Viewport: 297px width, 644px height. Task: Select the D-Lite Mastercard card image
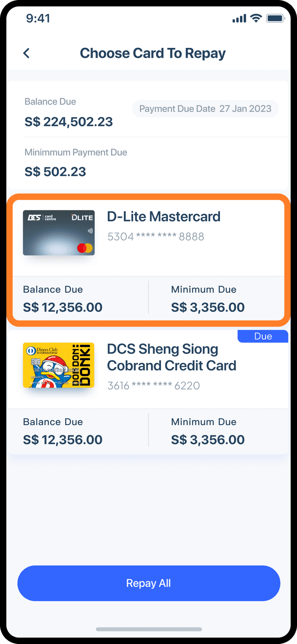[x=58, y=233]
